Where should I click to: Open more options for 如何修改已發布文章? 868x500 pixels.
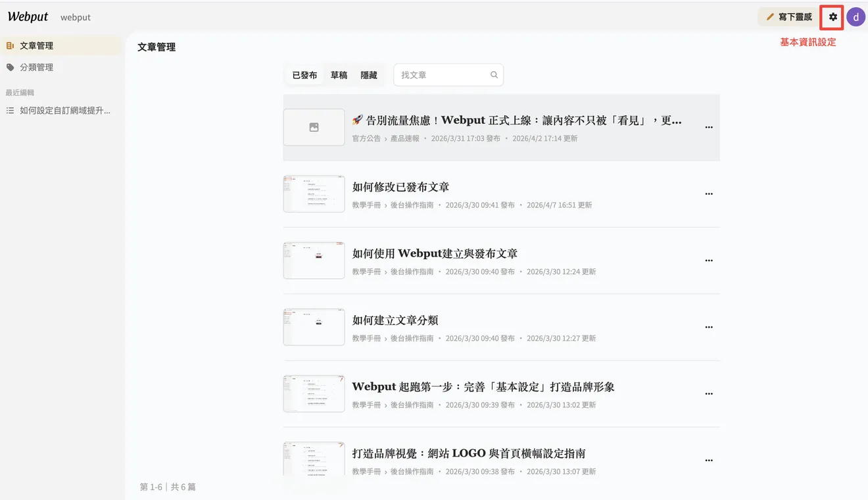[x=709, y=194]
